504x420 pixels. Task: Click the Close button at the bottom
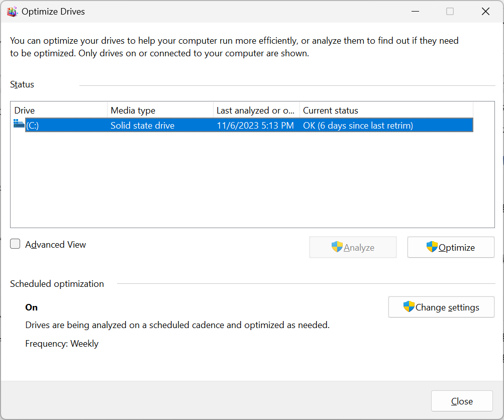tap(462, 401)
